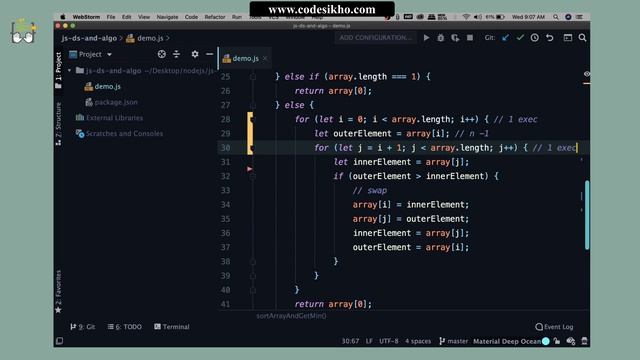The width and height of the screenshot is (640, 360).
Task: Click the Debug bug icon
Action: click(440, 38)
